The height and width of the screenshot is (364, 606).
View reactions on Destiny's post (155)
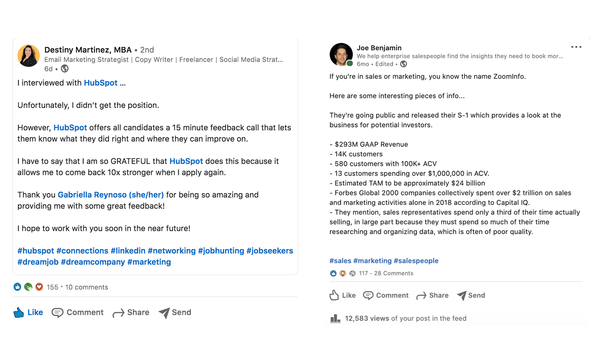(52, 287)
